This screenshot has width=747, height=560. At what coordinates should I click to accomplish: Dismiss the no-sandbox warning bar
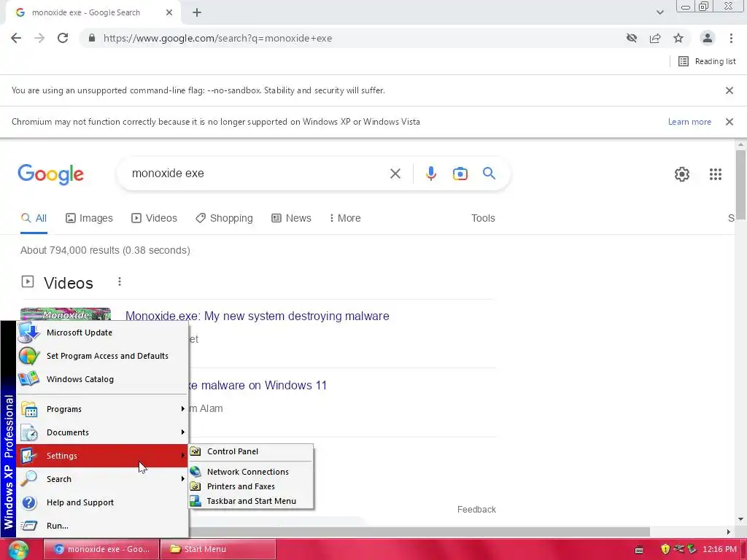pyautogui.click(x=729, y=90)
